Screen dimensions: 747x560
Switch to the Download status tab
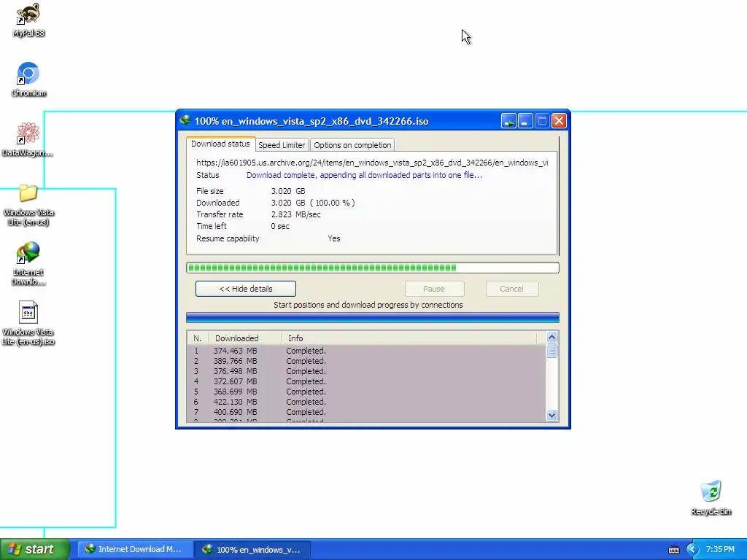[220, 144]
